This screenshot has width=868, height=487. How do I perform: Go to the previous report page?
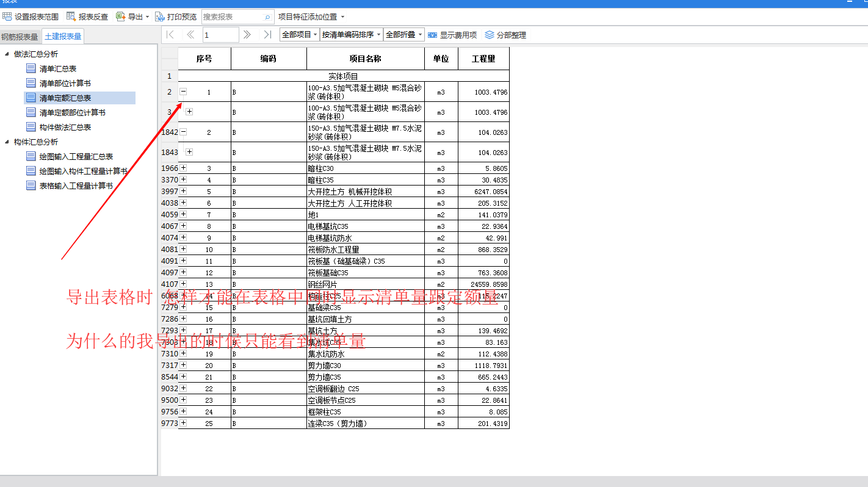(190, 35)
